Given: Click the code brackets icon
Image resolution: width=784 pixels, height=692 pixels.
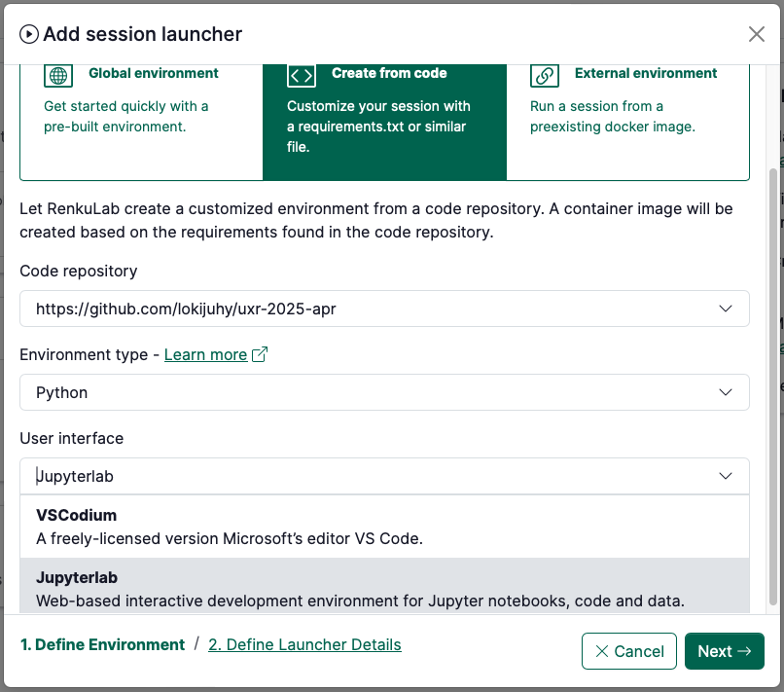Looking at the screenshot, I should [x=302, y=75].
